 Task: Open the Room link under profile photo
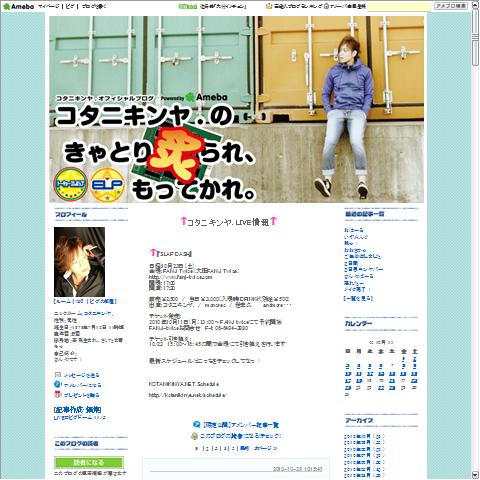click(63, 301)
